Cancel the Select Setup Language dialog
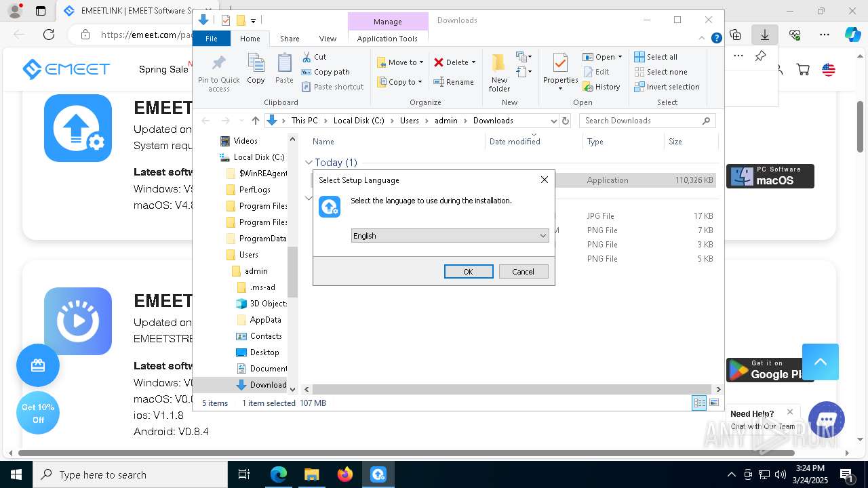 (x=523, y=271)
